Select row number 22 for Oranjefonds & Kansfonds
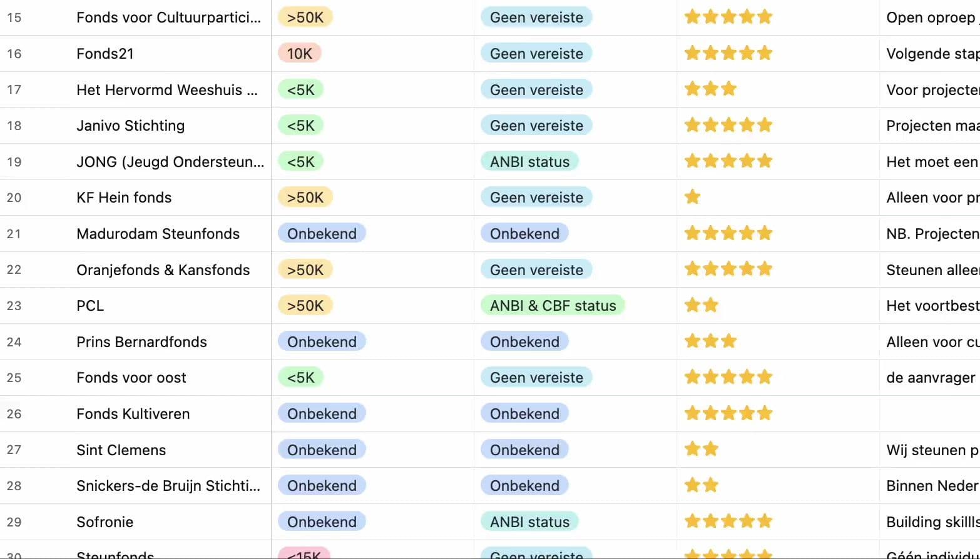This screenshot has width=980, height=559. 14,269
